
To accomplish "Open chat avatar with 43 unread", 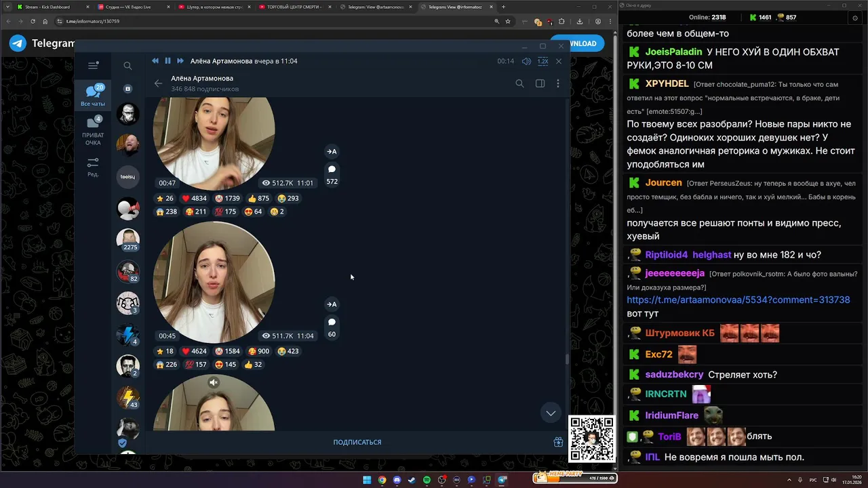I will (x=127, y=397).
